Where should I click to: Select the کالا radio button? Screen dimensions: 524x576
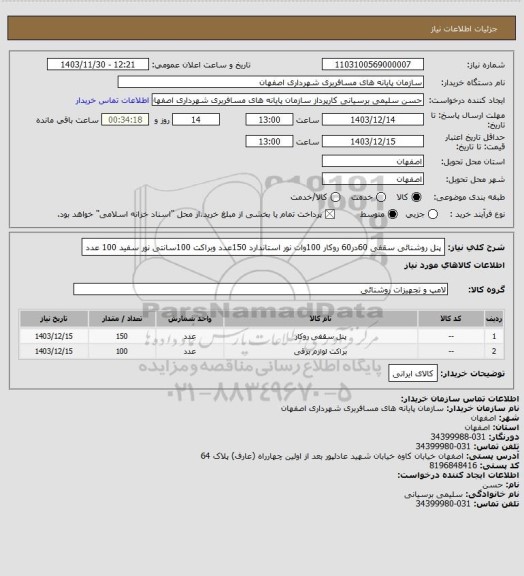click(416, 197)
